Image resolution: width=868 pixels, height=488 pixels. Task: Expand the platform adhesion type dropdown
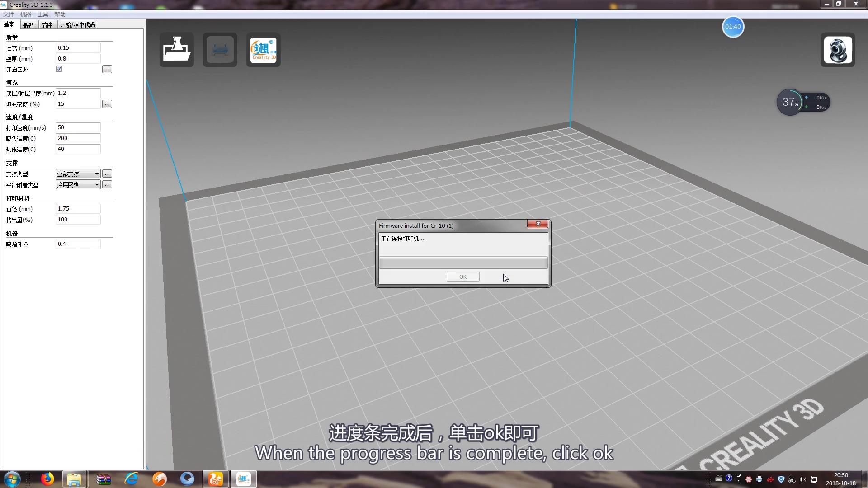click(96, 185)
